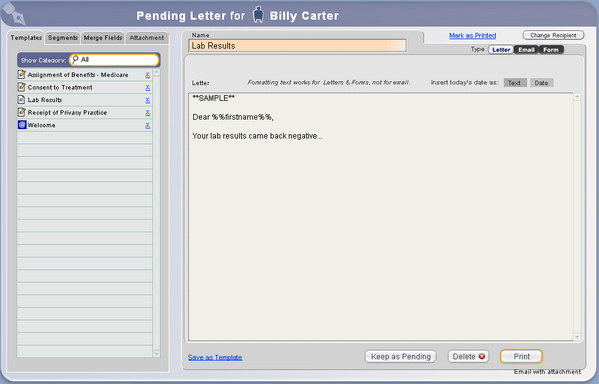Screen dimensions: 599x384
Task: Open the Attachment tab
Action: [x=147, y=37]
